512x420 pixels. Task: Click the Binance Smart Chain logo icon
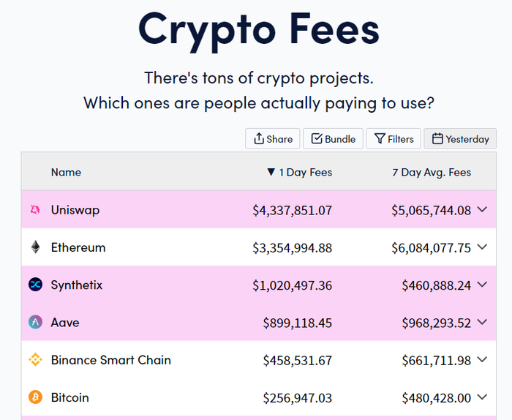pos(35,359)
